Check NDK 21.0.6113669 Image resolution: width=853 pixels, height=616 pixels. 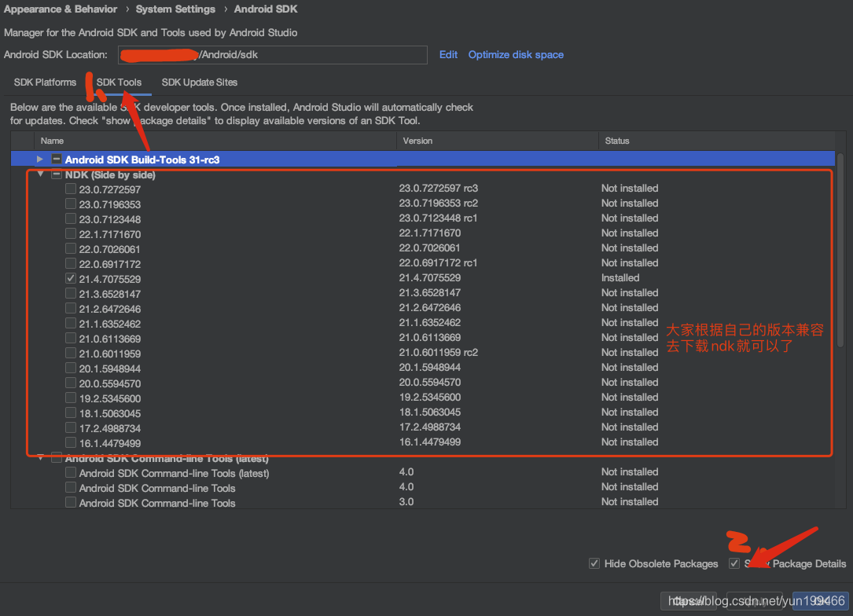(x=71, y=338)
